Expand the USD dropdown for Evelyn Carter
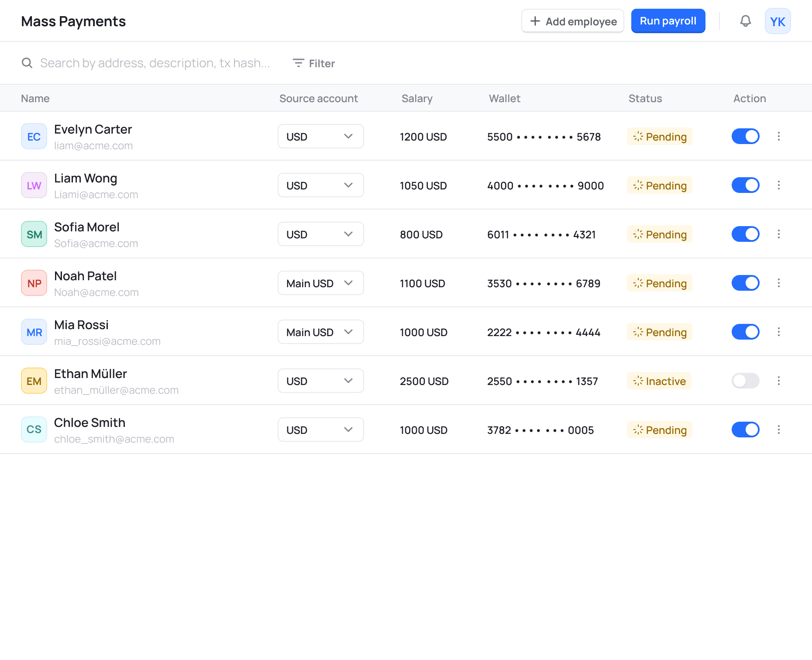The height and width of the screenshot is (660, 812). pos(320,136)
